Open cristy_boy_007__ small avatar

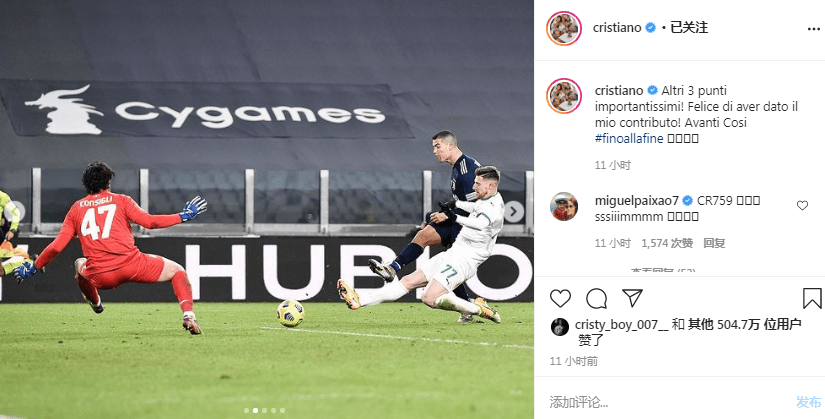click(559, 327)
